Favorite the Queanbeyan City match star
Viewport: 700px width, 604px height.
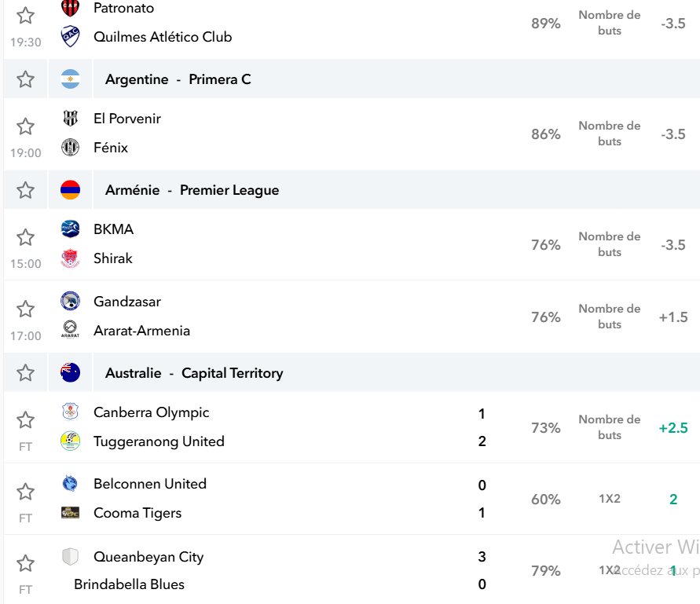coord(25,563)
